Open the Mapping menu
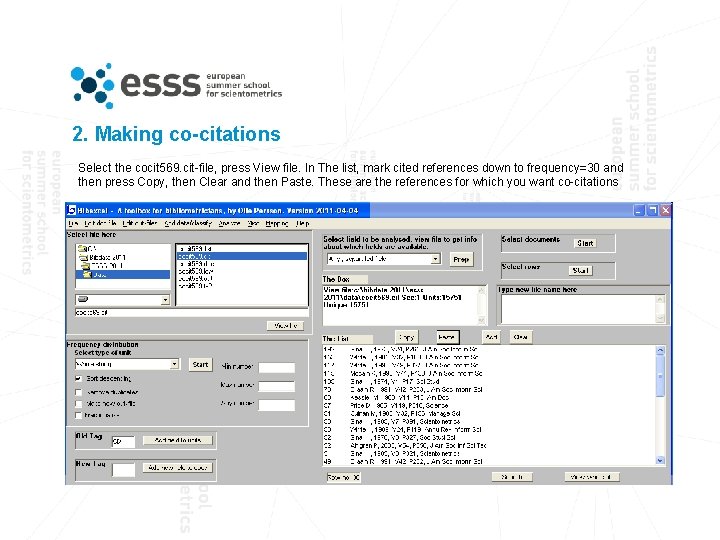 pyautogui.click(x=277, y=223)
